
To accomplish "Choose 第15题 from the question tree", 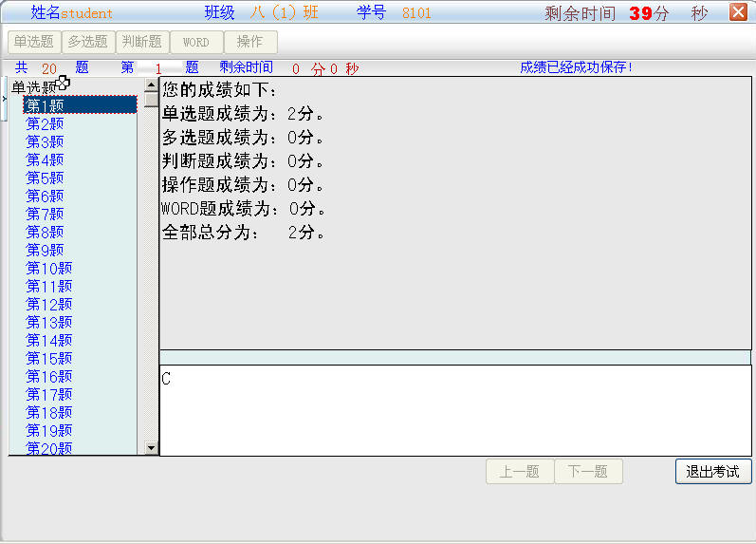I will [x=48, y=358].
